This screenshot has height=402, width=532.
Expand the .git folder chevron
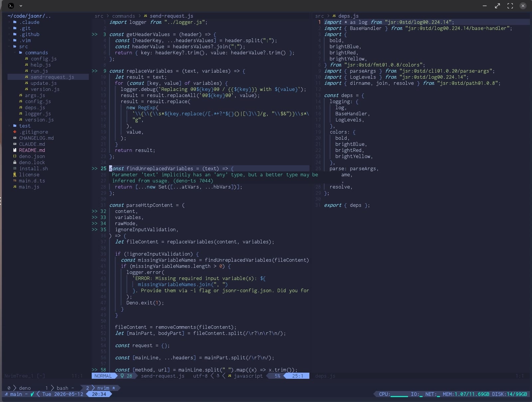tap(9, 28)
